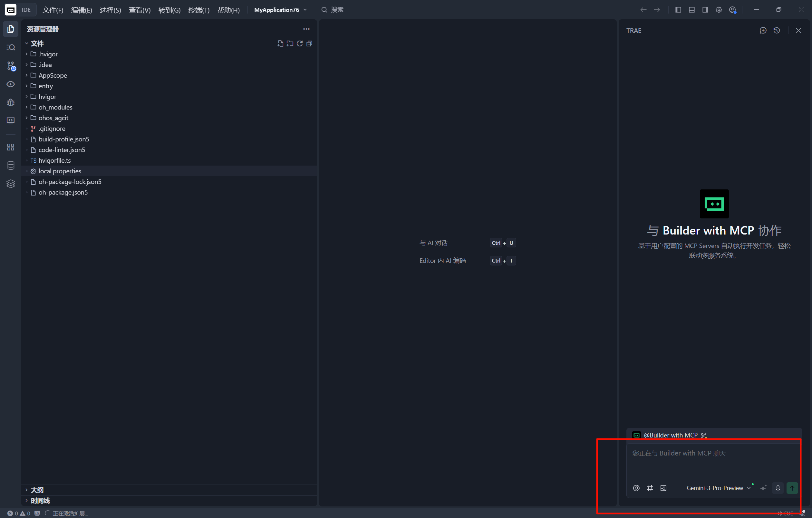This screenshot has width=812, height=518.
Task: Start new chat in TRAE panel
Action: (x=763, y=30)
